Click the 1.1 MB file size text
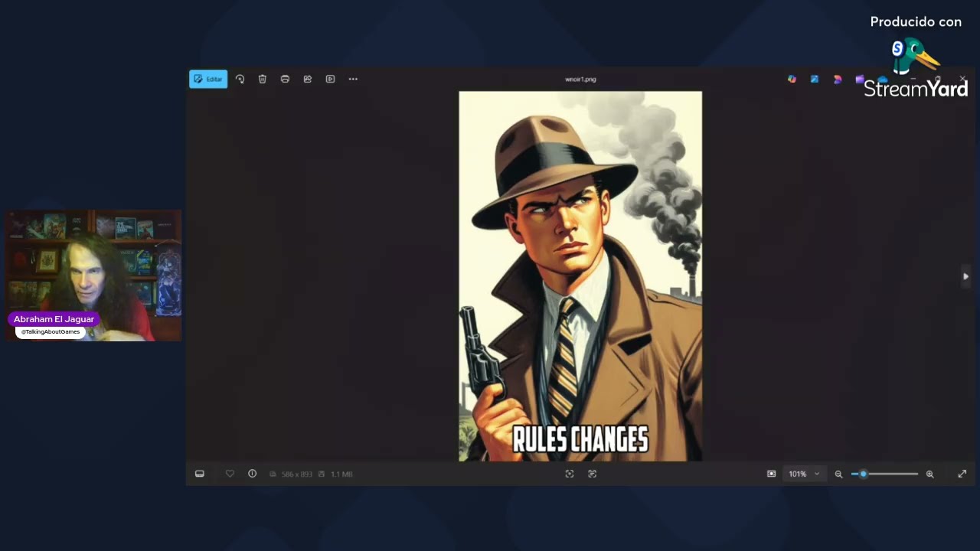Image resolution: width=980 pixels, height=551 pixels. [341, 474]
